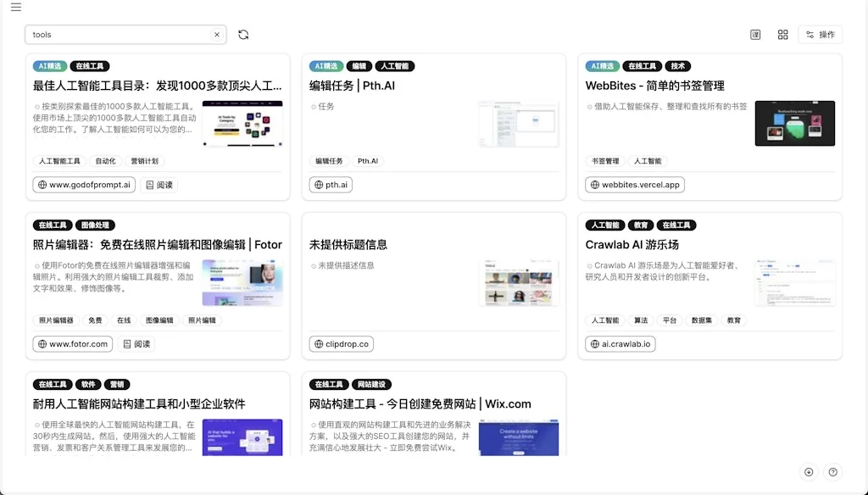Image resolution: width=868 pixels, height=495 pixels.
Task: Click the 阅读 button on the Fotor card
Action: coord(136,343)
